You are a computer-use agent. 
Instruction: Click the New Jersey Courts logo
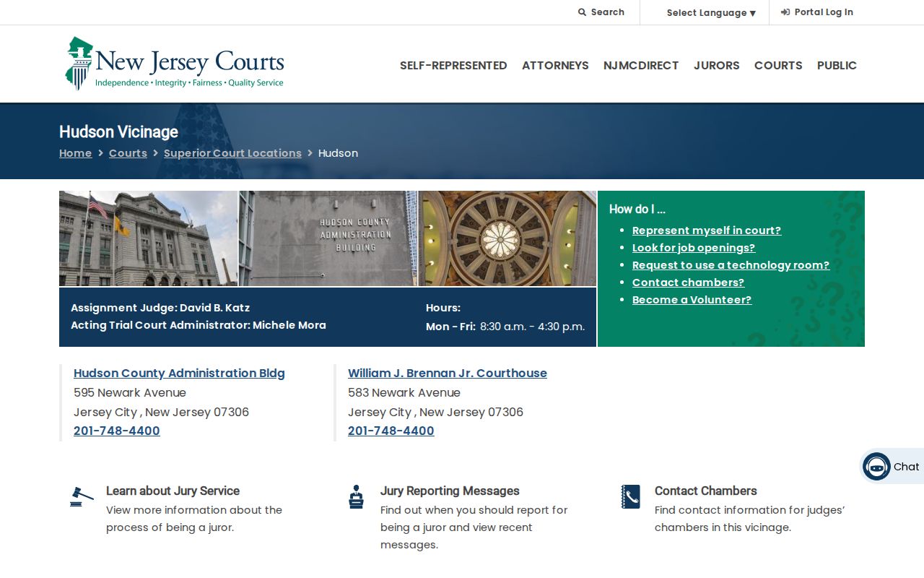click(x=175, y=64)
